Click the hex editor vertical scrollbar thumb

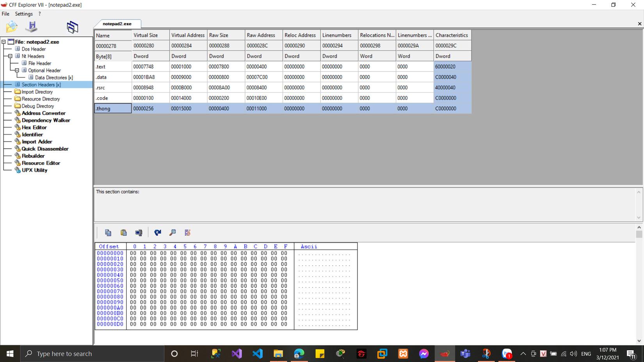pos(639,234)
